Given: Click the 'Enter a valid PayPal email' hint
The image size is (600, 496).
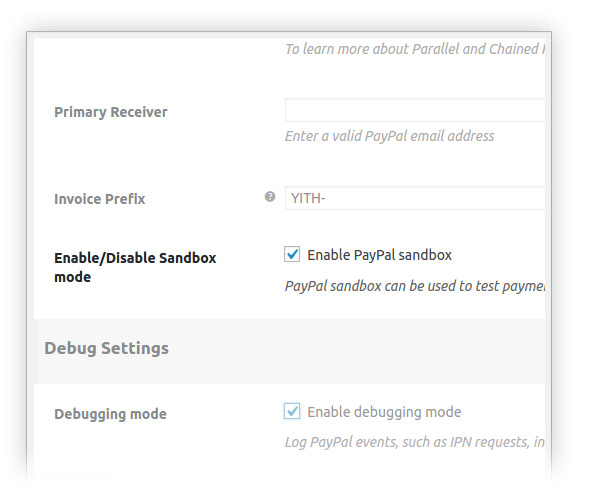Looking at the screenshot, I should tap(390, 136).
